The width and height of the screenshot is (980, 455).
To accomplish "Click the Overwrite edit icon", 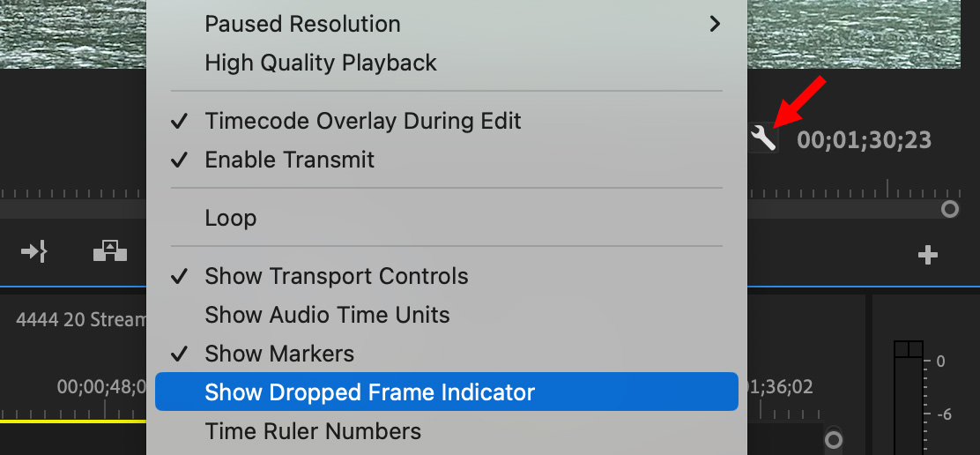I will pos(110,251).
